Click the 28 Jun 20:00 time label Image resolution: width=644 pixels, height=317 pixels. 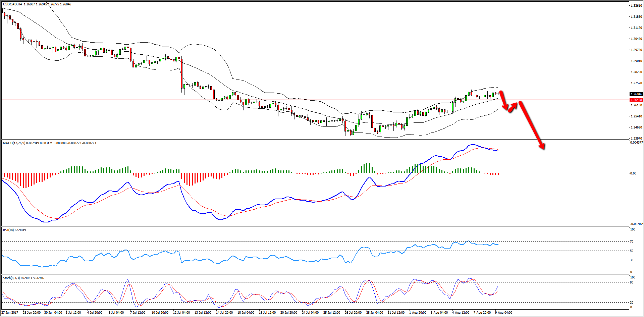[32, 313]
